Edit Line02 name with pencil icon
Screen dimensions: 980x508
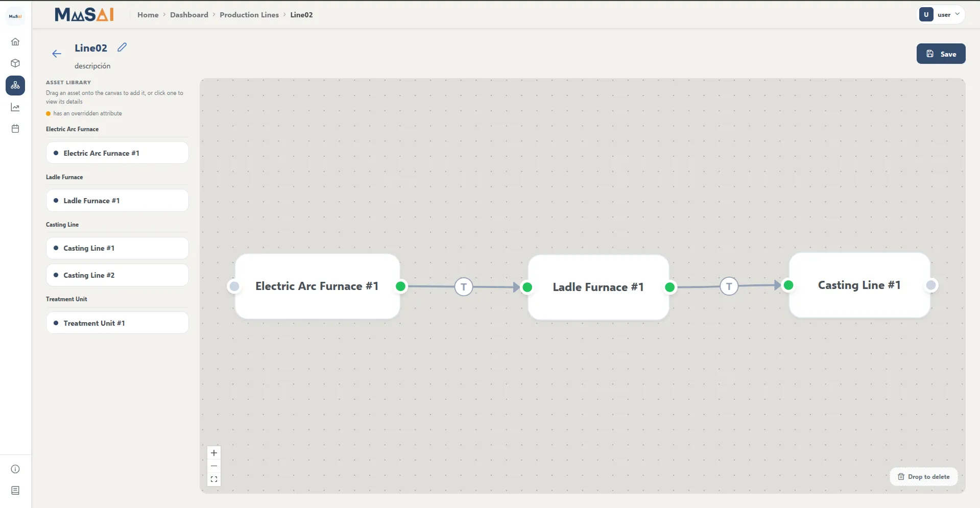(122, 47)
